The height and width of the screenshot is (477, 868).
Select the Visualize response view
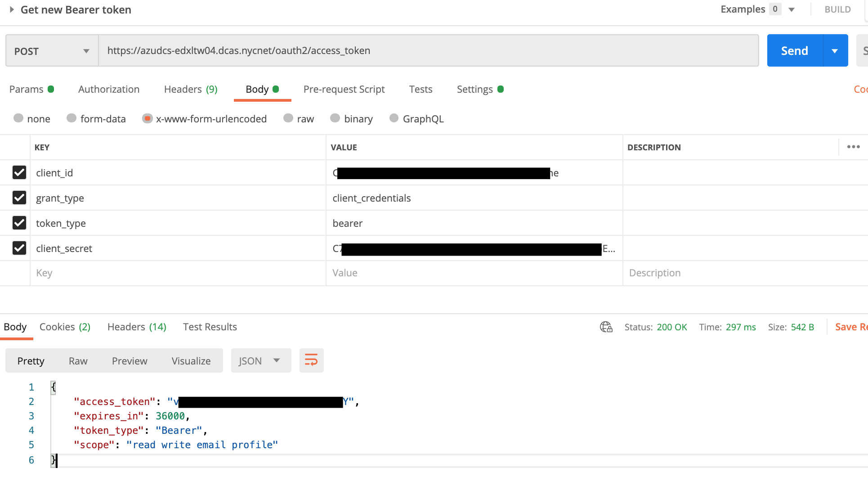(191, 361)
